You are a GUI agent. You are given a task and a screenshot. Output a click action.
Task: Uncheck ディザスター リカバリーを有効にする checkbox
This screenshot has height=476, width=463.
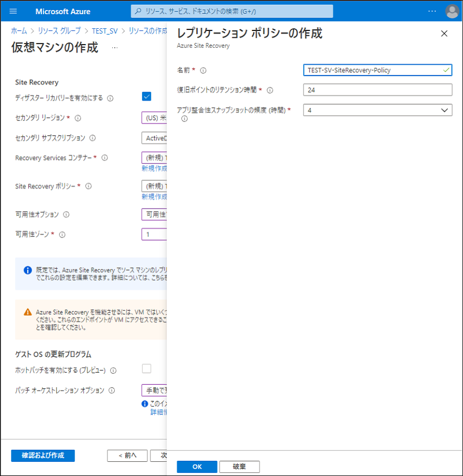[x=147, y=96]
